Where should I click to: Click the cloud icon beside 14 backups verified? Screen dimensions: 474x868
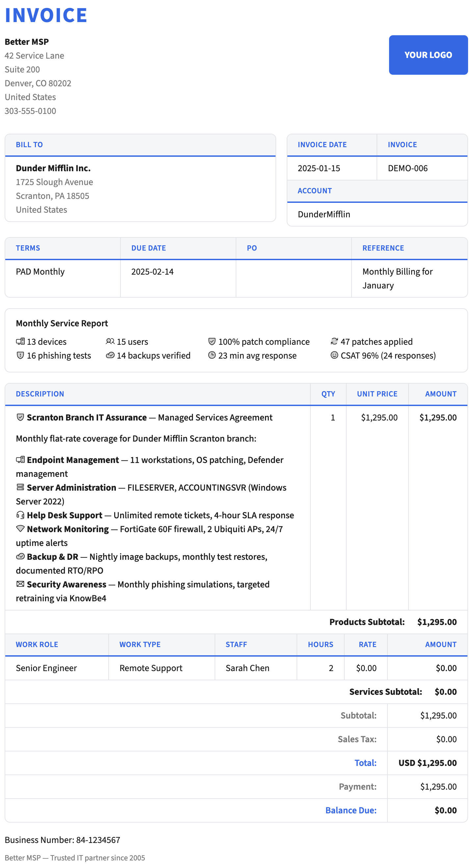pyautogui.click(x=110, y=355)
